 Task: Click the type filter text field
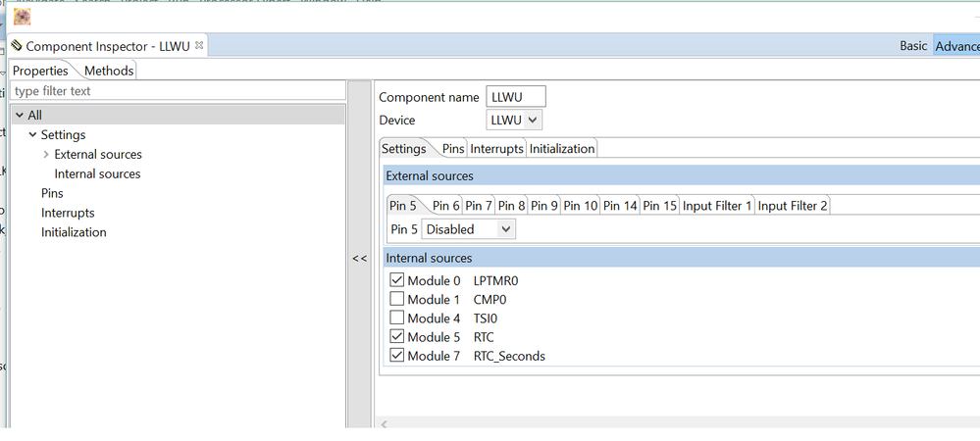point(177,91)
